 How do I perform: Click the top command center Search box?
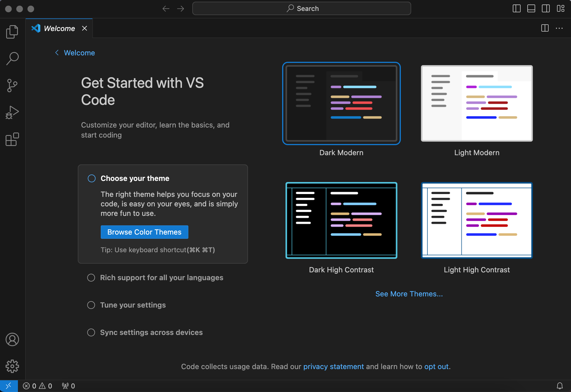point(302,8)
